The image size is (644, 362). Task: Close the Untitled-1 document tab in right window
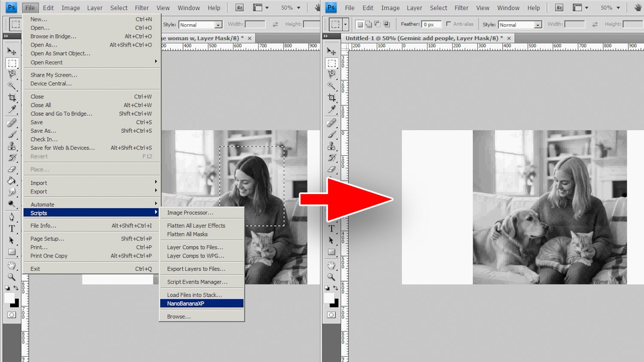click(509, 38)
